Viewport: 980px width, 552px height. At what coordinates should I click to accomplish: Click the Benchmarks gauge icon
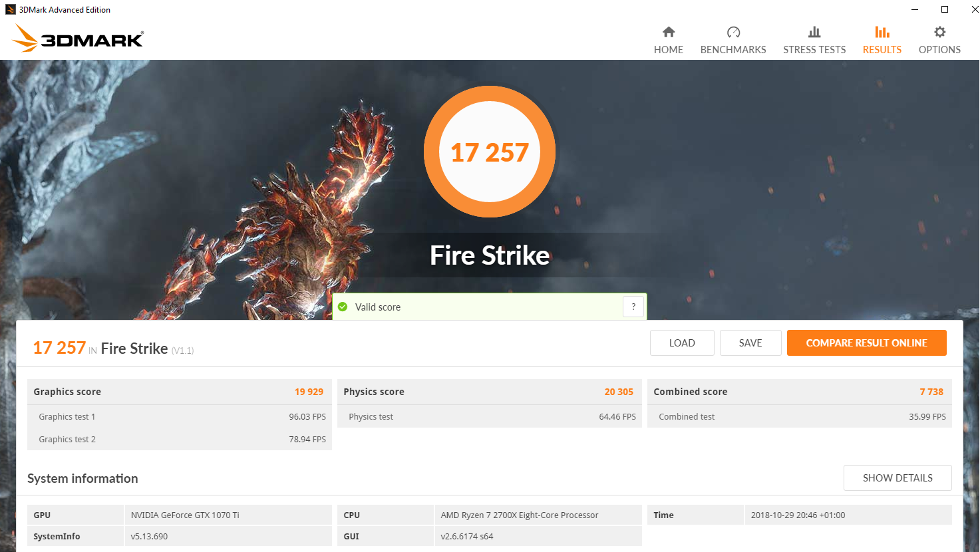[733, 32]
